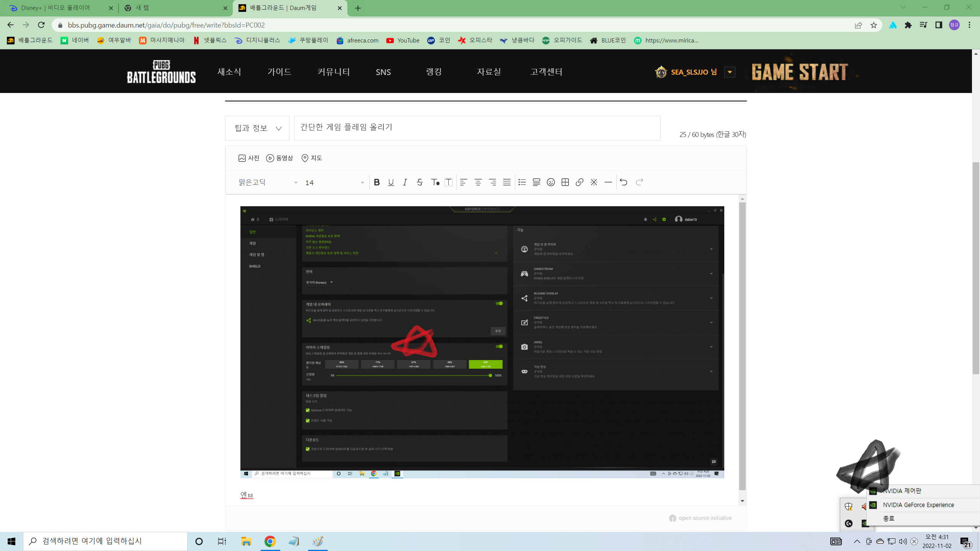Reload the page
This screenshot has height=551, width=980.
41,25
